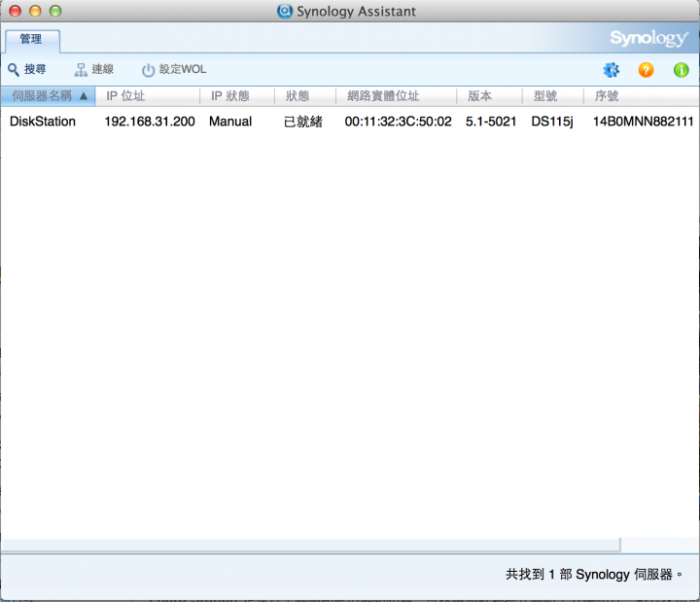Image resolution: width=700 pixels, height=602 pixels.
Task: Click the 連線 button label
Action: tap(103, 69)
